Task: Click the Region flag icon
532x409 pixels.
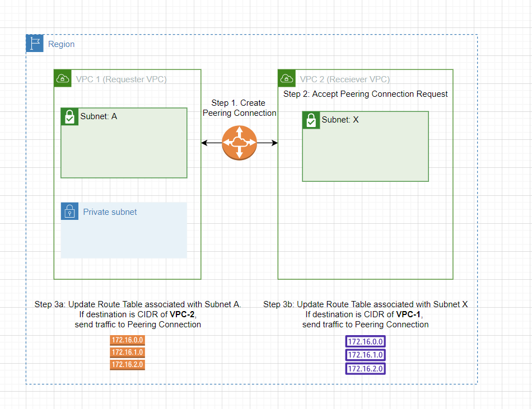Action: (x=34, y=43)
